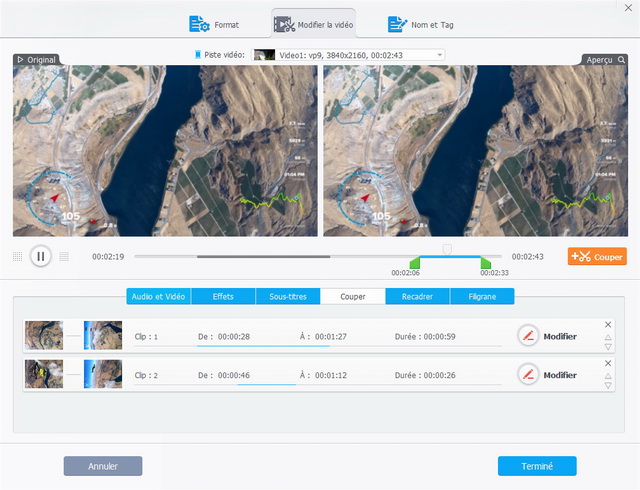Move Clip 1 down with arrow icon
This screenshot has height=490, width=640.
pyautogui.click(x=608, y=347)
